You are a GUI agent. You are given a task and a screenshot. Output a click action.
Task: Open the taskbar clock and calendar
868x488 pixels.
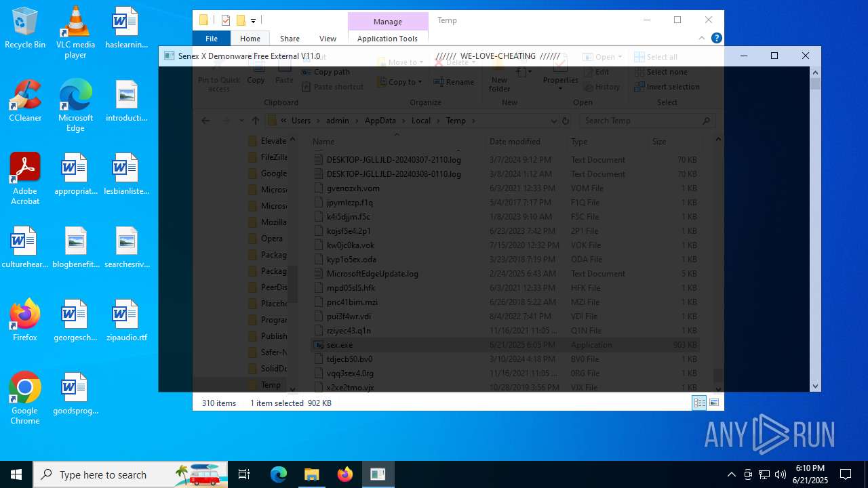click(x=810, y=474)
